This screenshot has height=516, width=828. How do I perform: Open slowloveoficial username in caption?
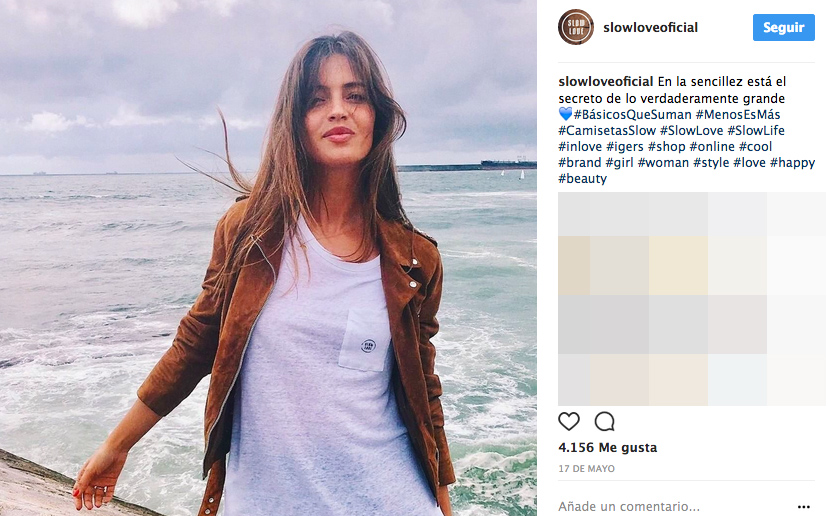606,82
